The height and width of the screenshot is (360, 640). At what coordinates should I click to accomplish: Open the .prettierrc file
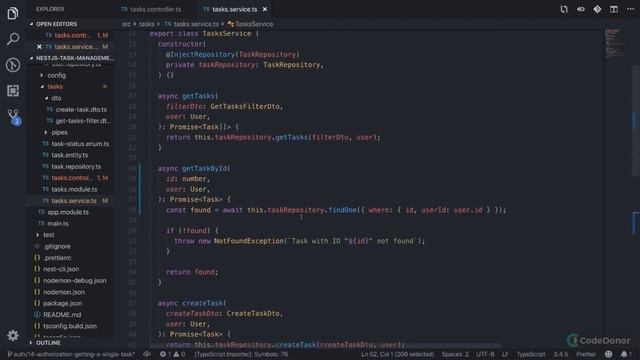click(x=57, y=258)
